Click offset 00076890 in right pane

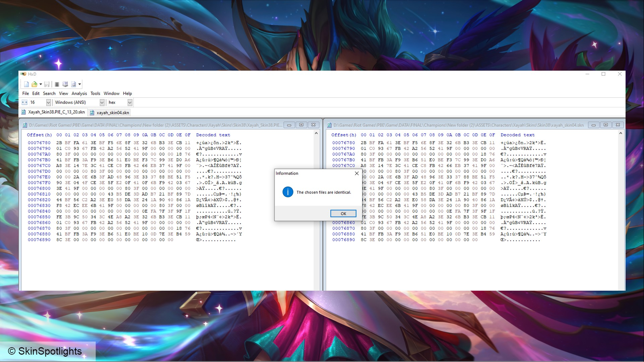pos(344,240)
